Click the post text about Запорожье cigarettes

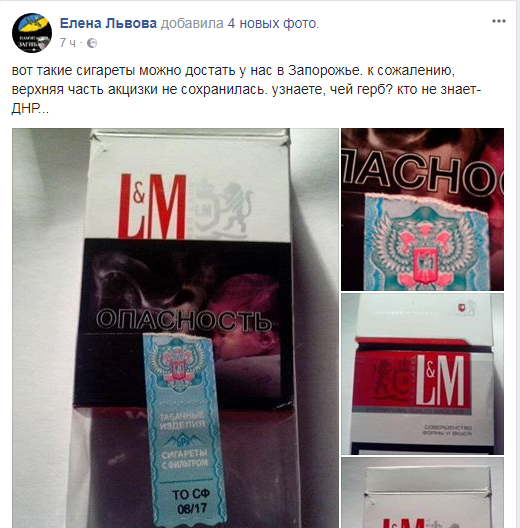tap(247, 90)
